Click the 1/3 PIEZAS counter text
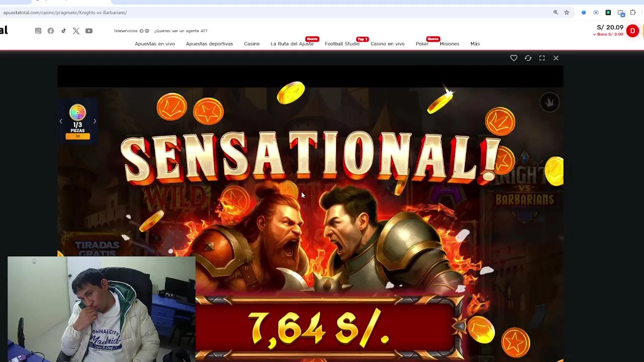This screenshot has height=362, width=644. (77, 127)
